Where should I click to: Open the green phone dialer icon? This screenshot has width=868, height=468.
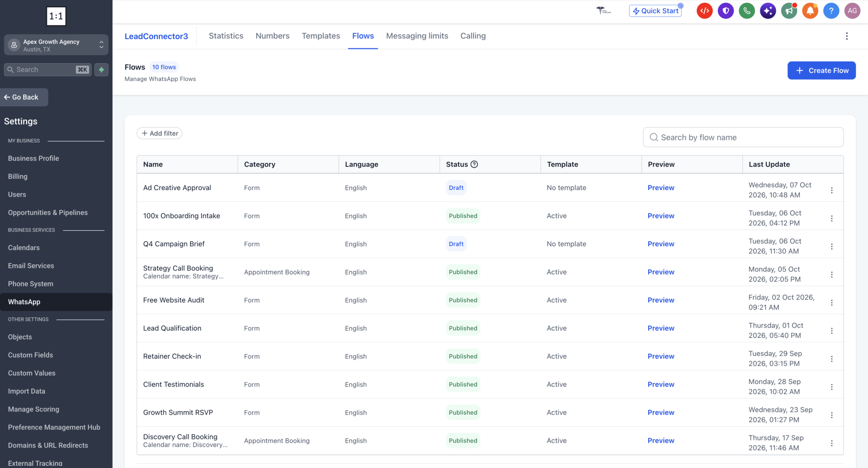click(x=747, y=11)
